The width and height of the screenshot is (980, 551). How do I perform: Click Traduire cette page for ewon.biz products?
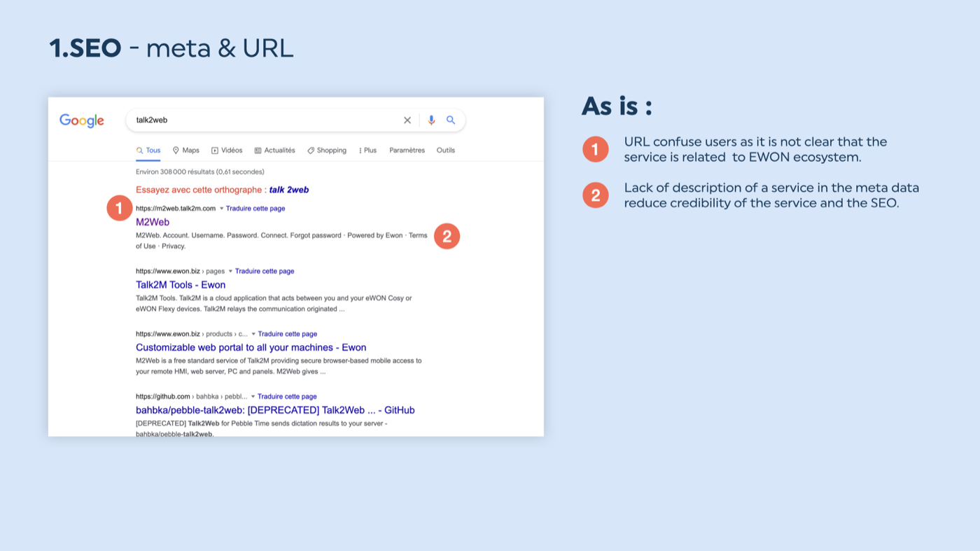(288, 334)
